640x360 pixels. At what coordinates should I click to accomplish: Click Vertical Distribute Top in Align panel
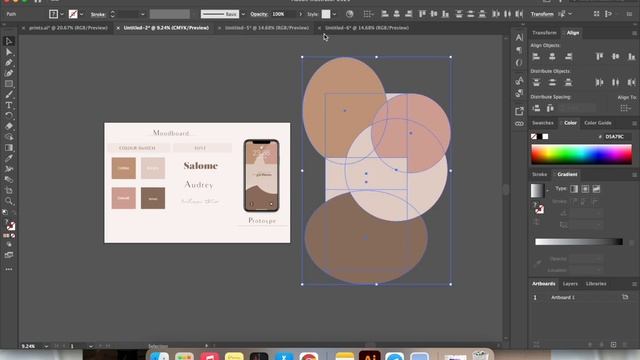point(536,82)
